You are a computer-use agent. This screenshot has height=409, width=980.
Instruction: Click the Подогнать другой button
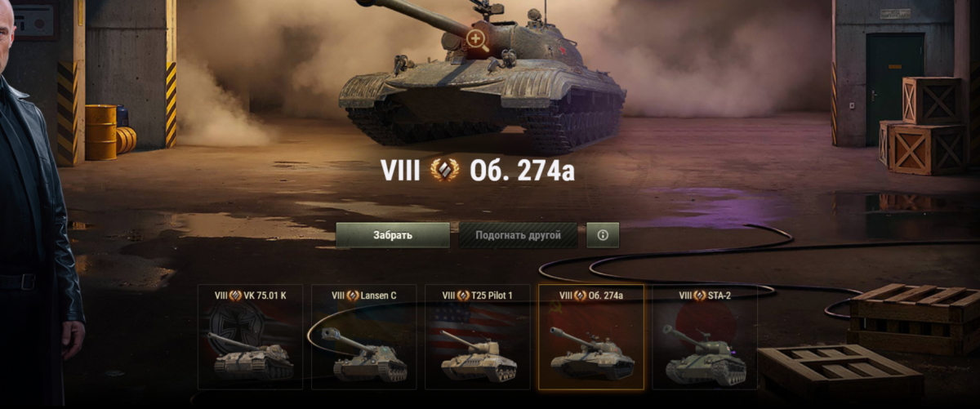coord(518,235)
